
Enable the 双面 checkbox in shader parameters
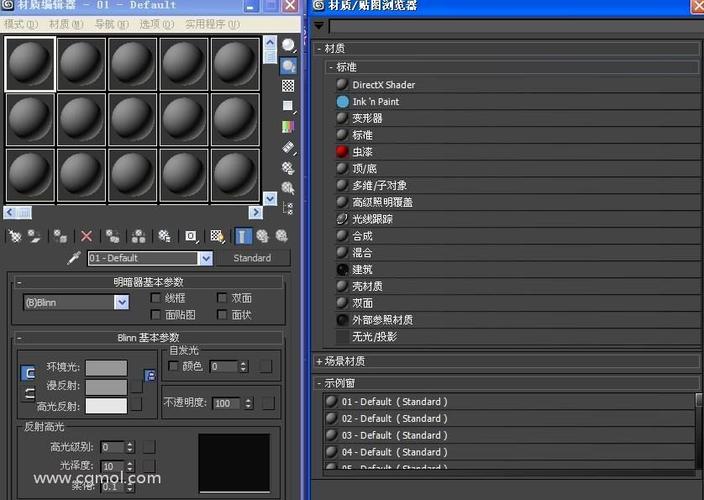tap(222, 298)
